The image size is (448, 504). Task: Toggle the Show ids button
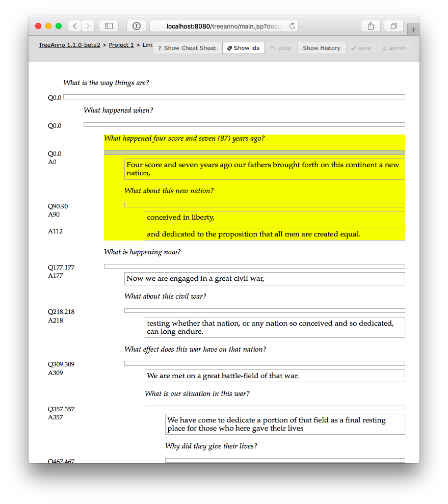pyautogui.click(x=243, y=48)
